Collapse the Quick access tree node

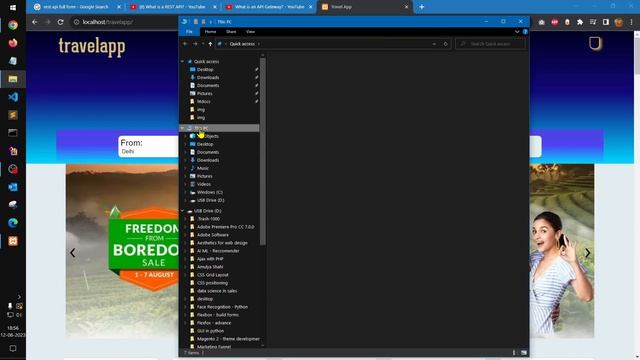coord(182,61)
